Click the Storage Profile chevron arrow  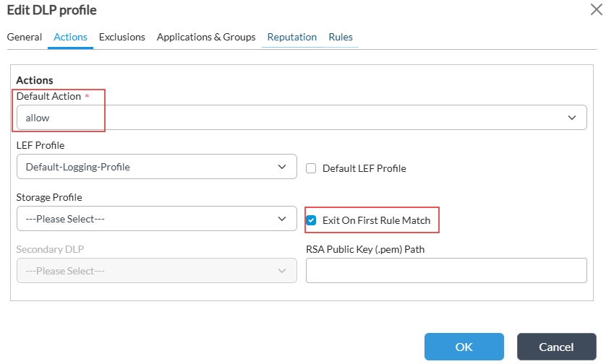[282, 219]
